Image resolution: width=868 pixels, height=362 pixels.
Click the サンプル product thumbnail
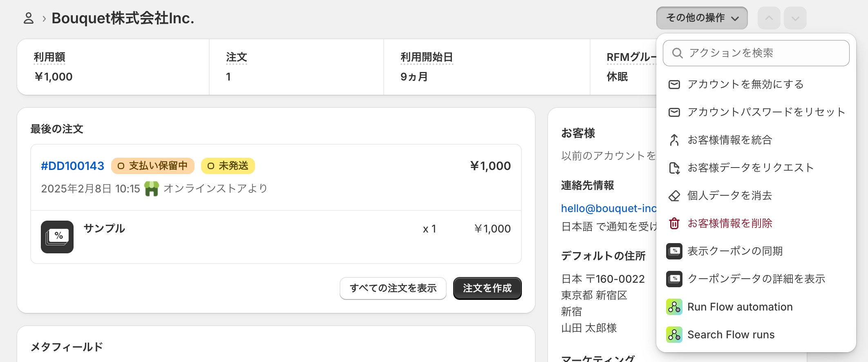pos(57,237)
